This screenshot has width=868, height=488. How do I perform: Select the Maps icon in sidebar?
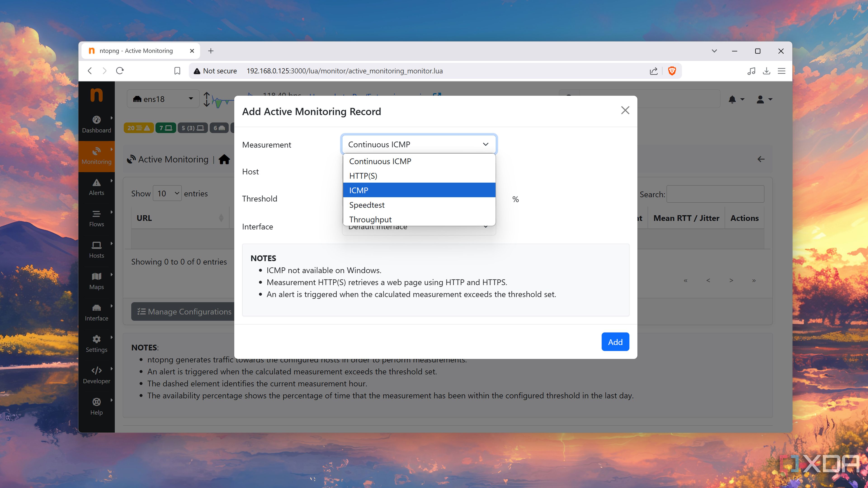click(96, 281)
